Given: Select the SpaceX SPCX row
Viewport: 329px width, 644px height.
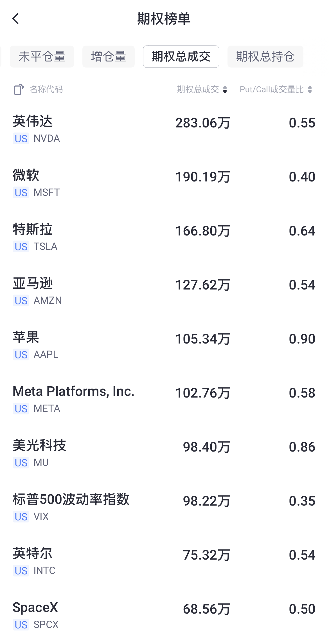Looking at the screenshot, I should tap(164, 616).
